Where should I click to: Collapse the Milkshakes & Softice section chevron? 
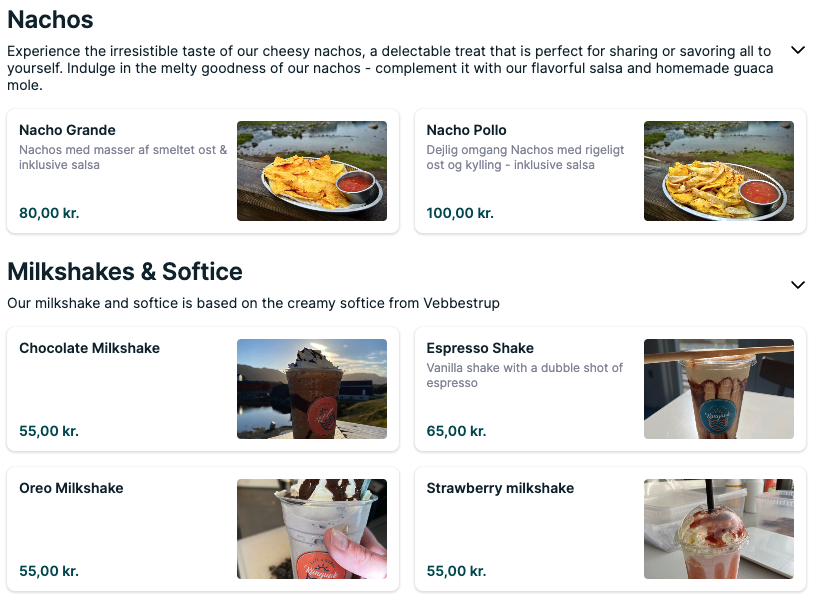[798, 285]
